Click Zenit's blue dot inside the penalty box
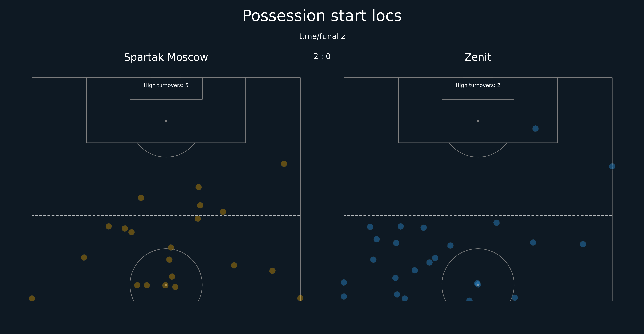 pos(535,129)
